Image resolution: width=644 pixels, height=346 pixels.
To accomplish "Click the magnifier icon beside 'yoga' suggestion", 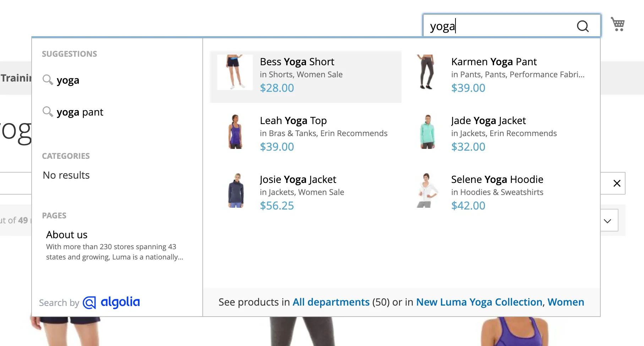I will (48, 80).
